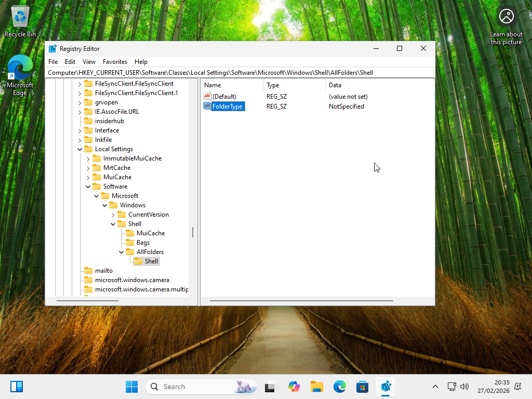Launch Copilot from the taskbar

click(294, 387)
